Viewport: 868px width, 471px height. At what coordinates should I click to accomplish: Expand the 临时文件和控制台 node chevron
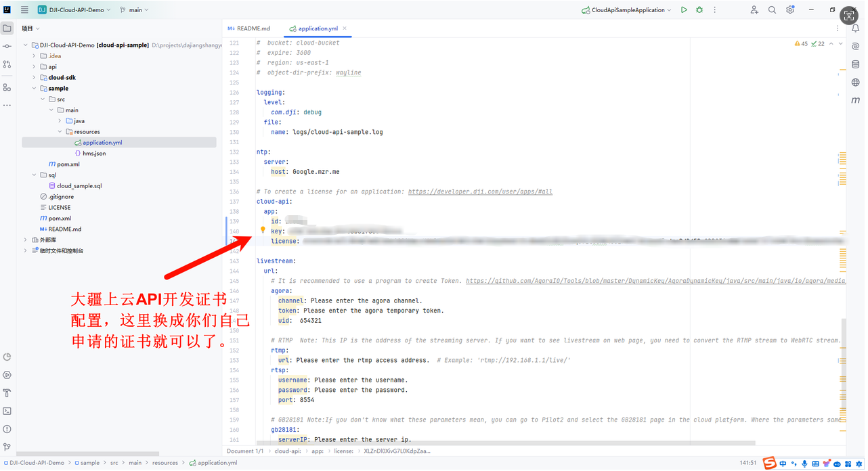pyautogui.click(x=26, y=250)
